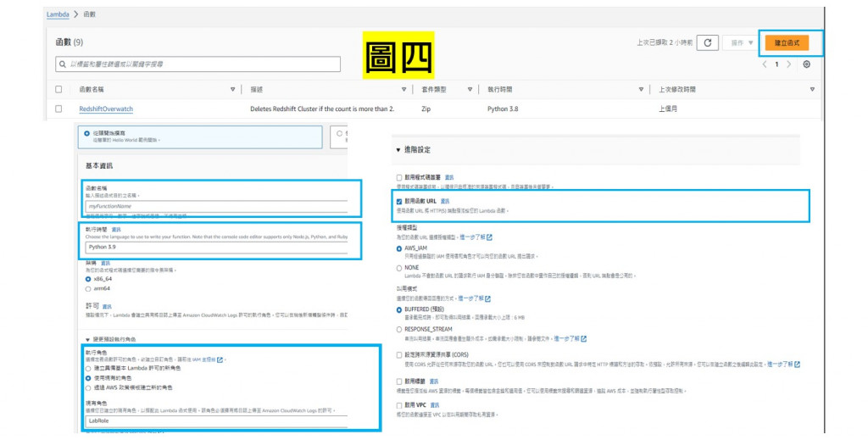Open the 操作 actions dropdown

[x=742, y=42]
